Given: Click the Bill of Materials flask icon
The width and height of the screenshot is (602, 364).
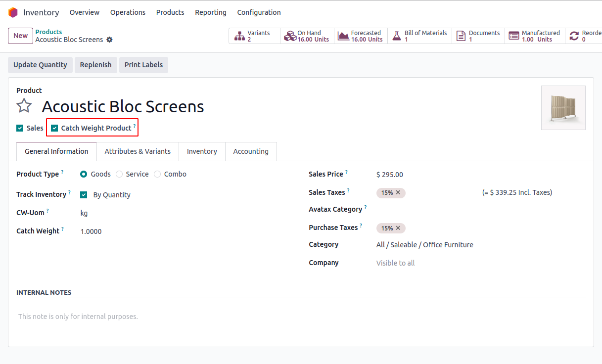Looking at the screenshot, I should tap(397, 36).
